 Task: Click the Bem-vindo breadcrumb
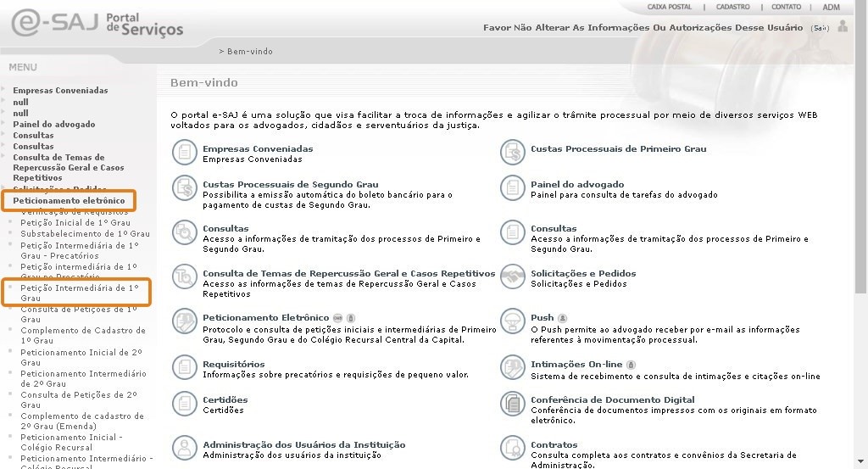click(x=250, y=51)
